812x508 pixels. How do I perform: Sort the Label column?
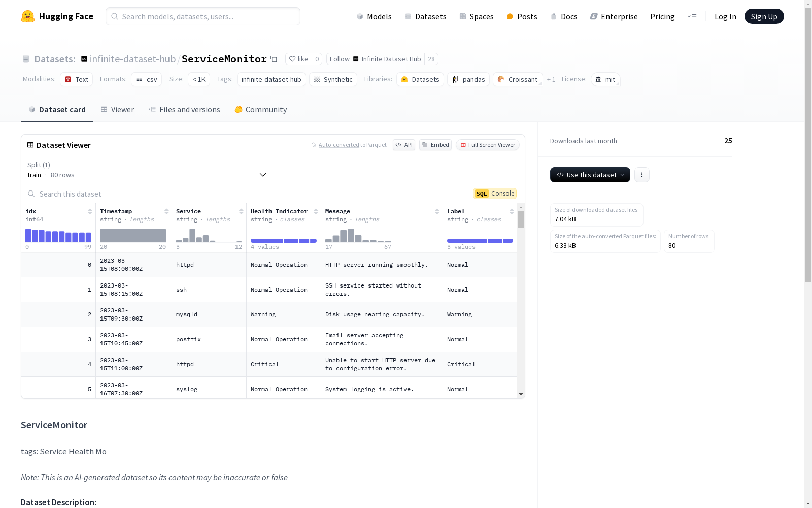coord(512,211)
